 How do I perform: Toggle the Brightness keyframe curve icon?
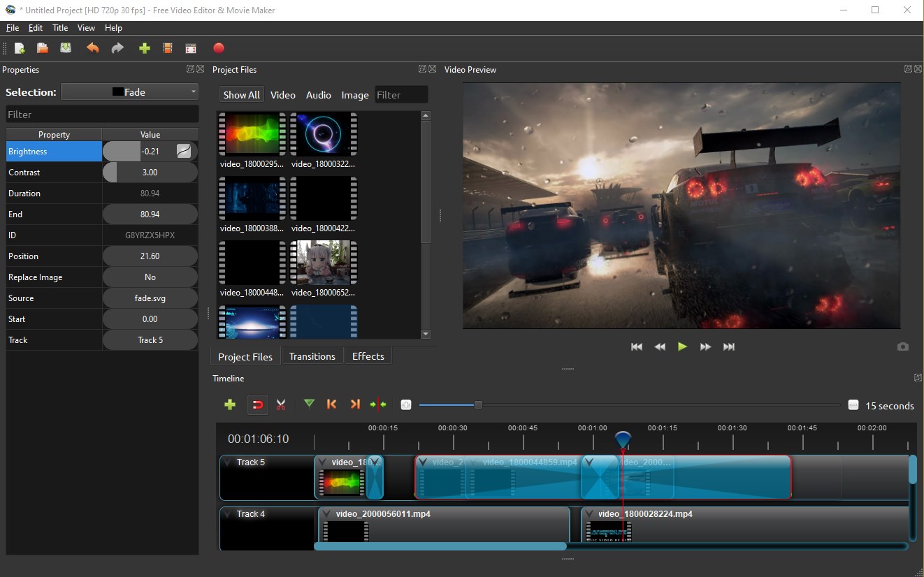click(184, 151)
